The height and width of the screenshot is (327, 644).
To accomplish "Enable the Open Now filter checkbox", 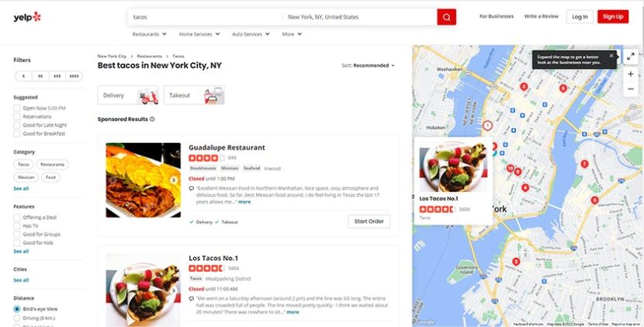I will point(17,108).
